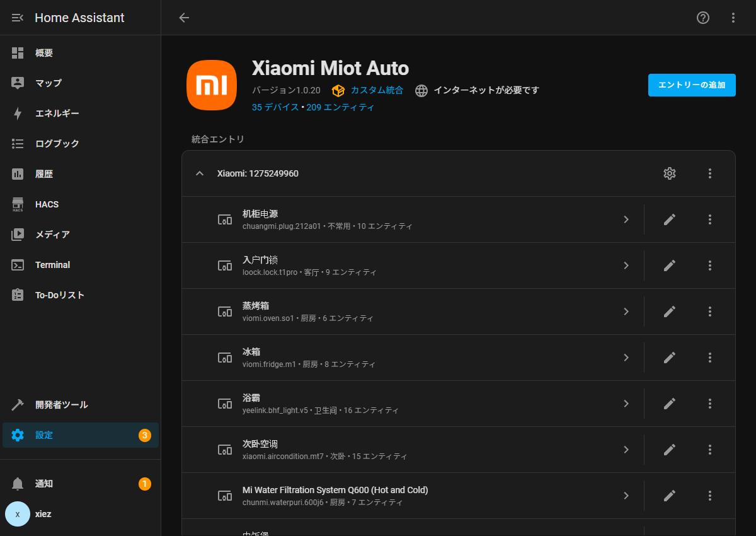Collapse the Xiaomi: 1275249960 entry
The image size is (756, 536).
click(200, 173)
